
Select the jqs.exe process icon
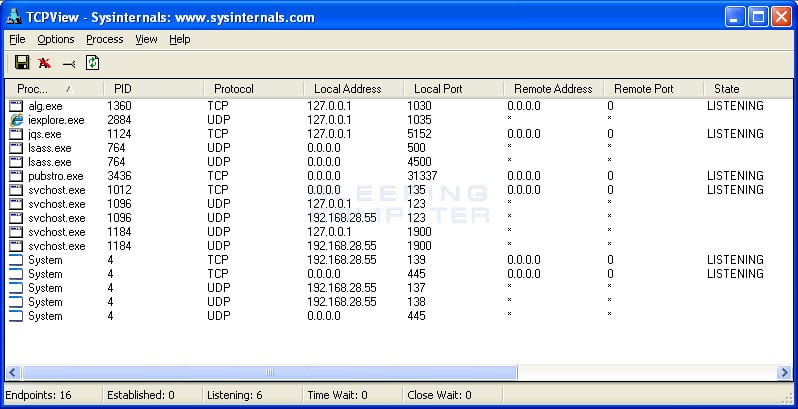[16, 134]
